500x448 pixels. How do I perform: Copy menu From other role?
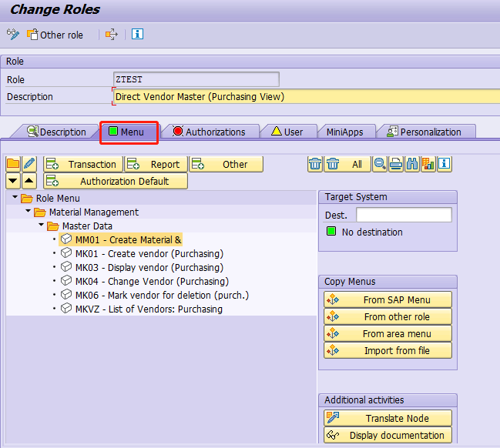pos(388,316)
